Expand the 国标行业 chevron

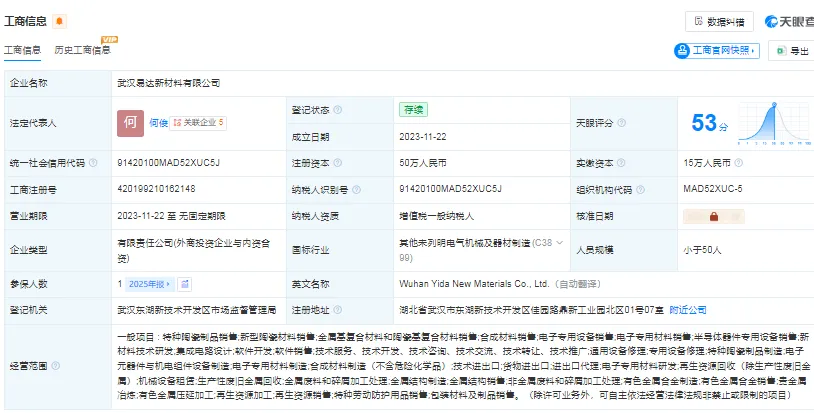pos(559,243)
